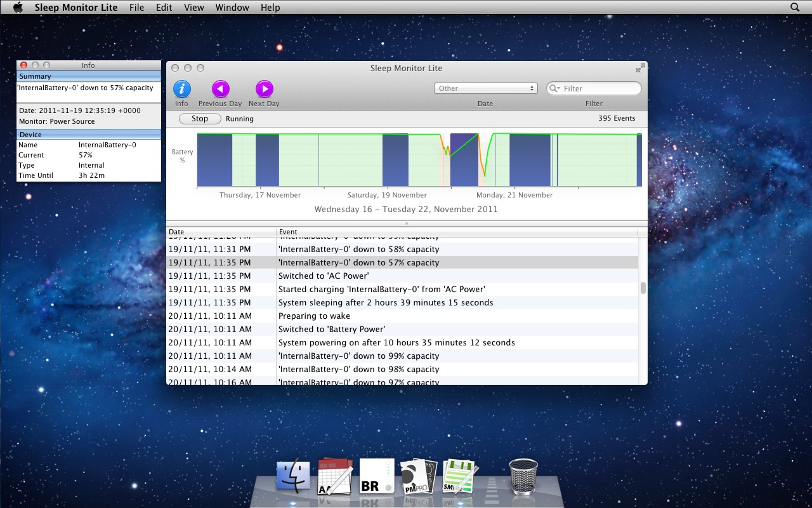The width and height of the screenshot is (812, 508).
Task: Select the 'down to 99% capacity' row
Action: click(402, 356)
